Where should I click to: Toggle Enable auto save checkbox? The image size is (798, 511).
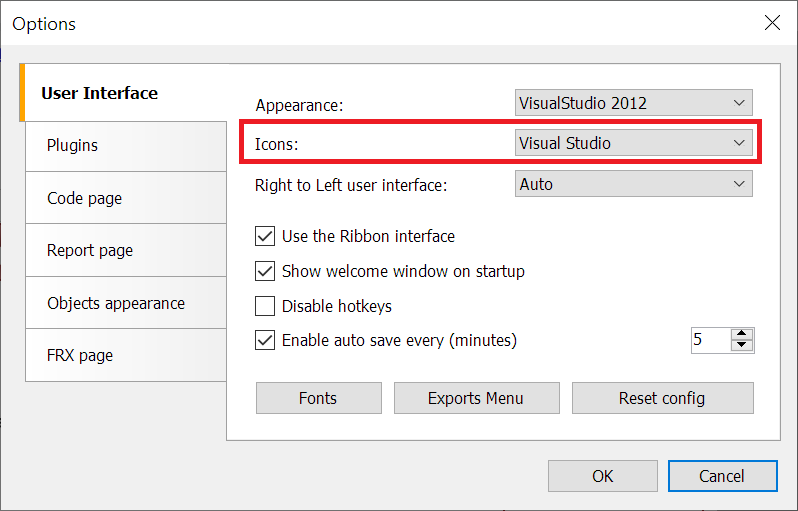click(265, 340)
